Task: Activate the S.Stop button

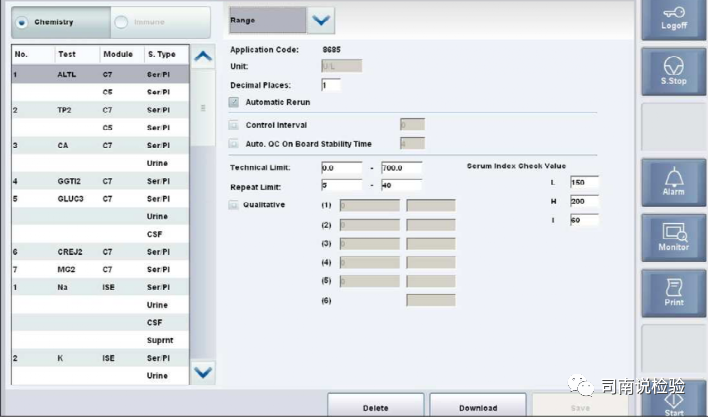Action: point(673,71)
